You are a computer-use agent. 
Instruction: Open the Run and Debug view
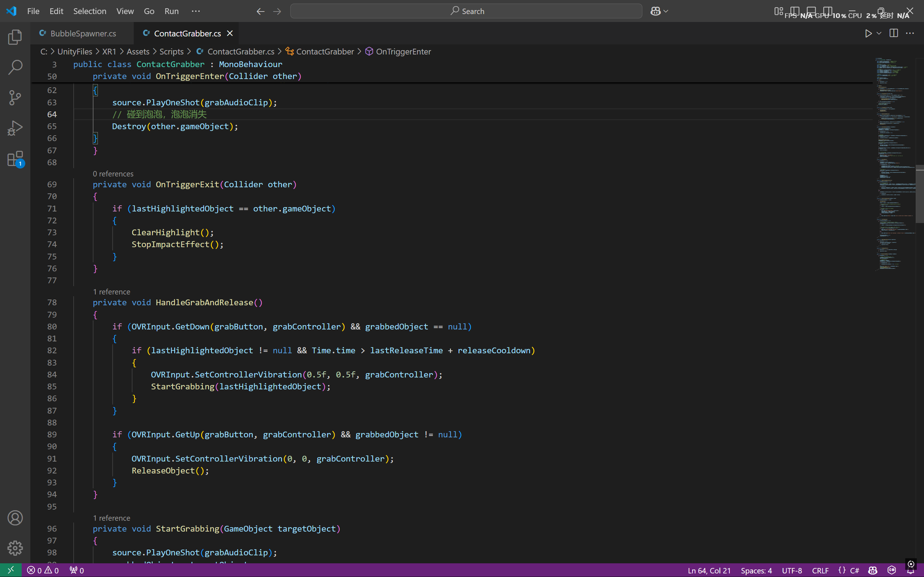point(15,128)
